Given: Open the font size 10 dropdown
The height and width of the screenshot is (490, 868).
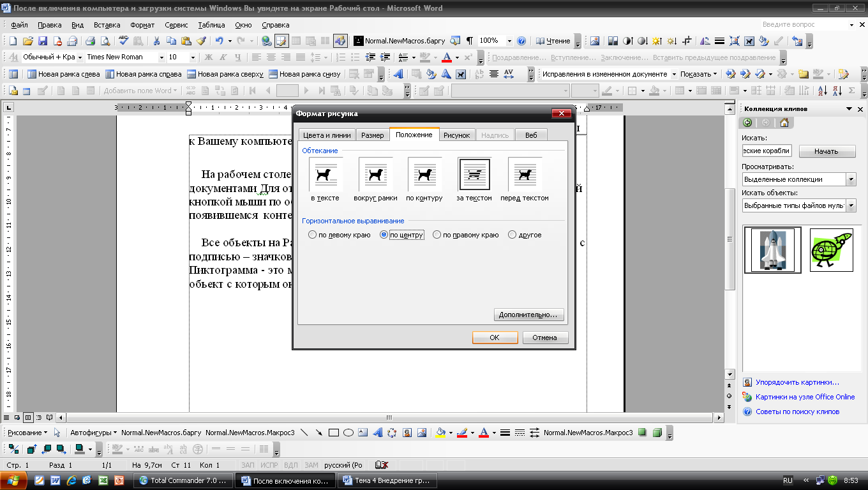Looking at the screenshot, I should [x=193, y=57].
